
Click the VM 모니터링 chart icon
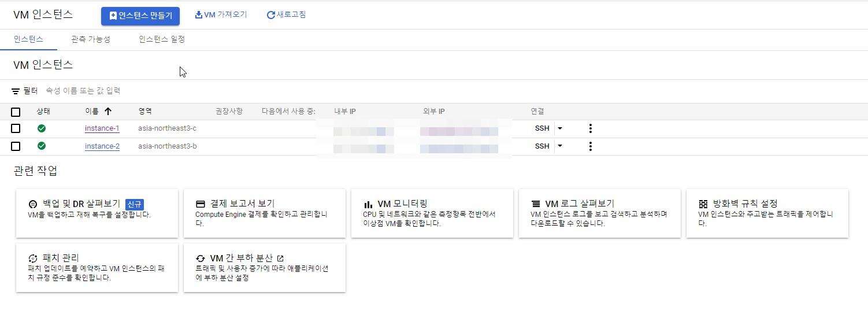coord(368,204)
